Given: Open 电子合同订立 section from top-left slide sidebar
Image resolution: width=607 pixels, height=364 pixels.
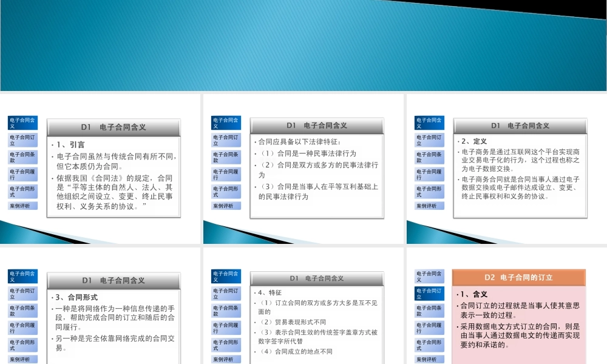Looking at the screenshot, I should pos(24,141).
